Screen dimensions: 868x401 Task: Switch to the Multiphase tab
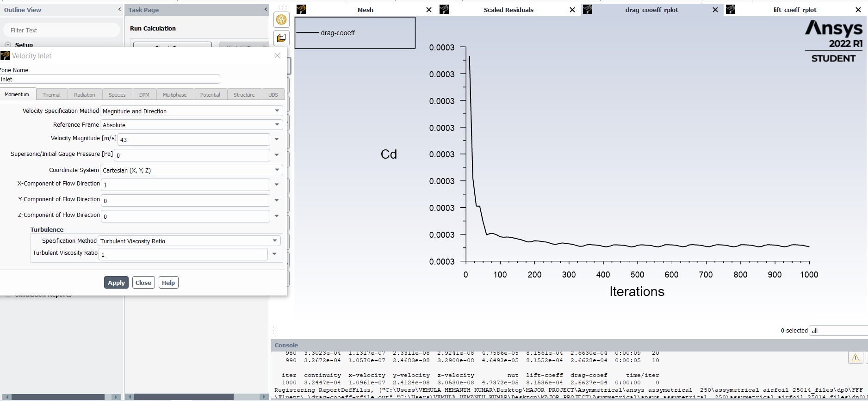tap(175, 94)
